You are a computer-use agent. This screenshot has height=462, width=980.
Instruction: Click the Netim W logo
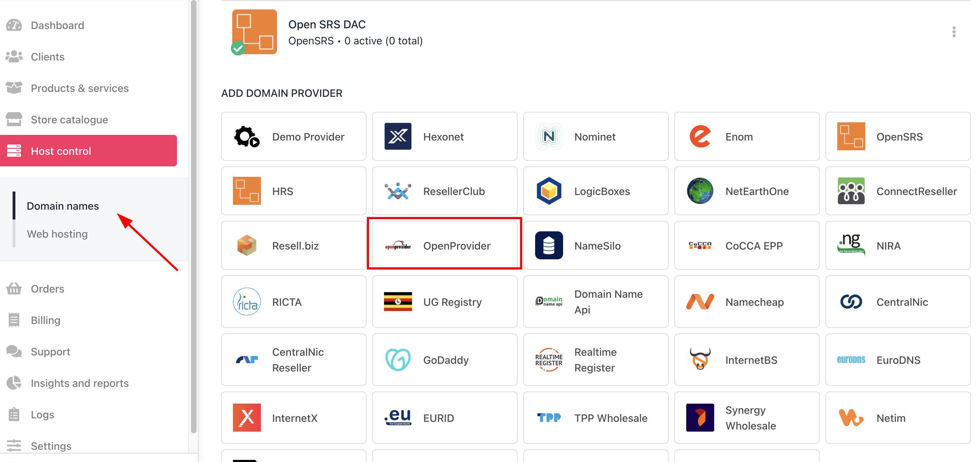click(x=851, y=418)
